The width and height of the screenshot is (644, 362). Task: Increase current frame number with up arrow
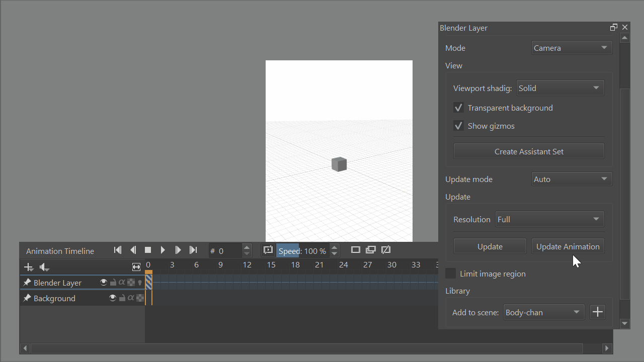tap(247, 247)
